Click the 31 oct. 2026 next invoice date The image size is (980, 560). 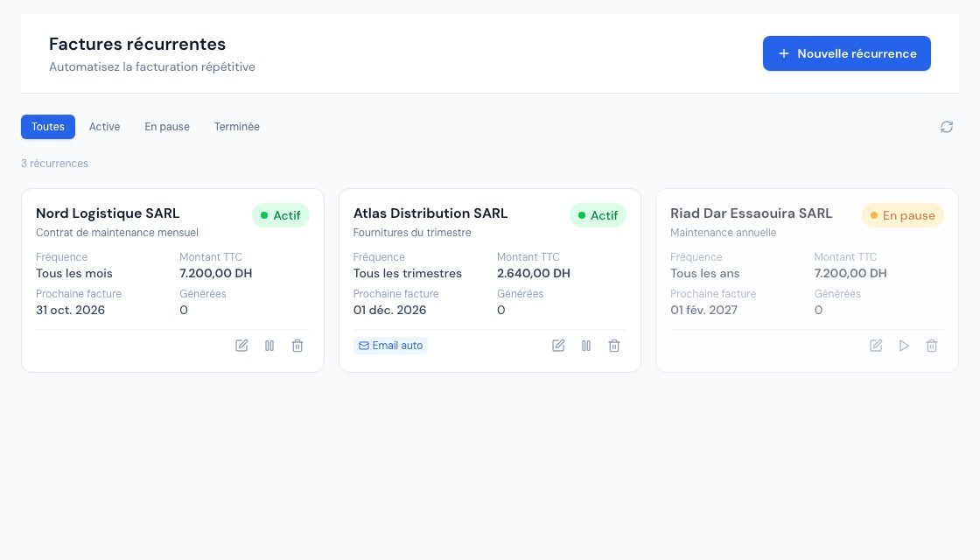(70, 310)
